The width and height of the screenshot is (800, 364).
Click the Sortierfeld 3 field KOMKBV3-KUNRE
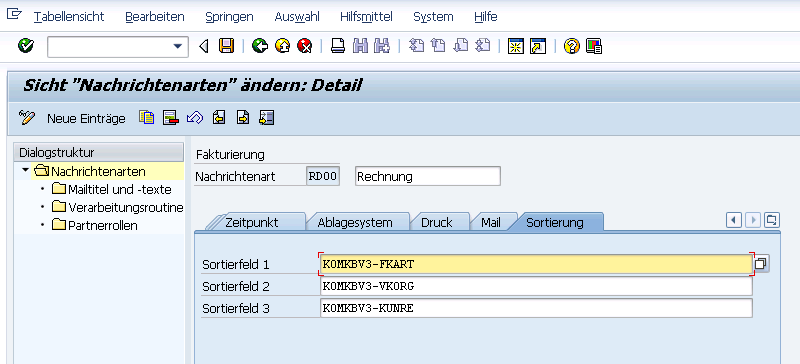click(x=536, y=308)
